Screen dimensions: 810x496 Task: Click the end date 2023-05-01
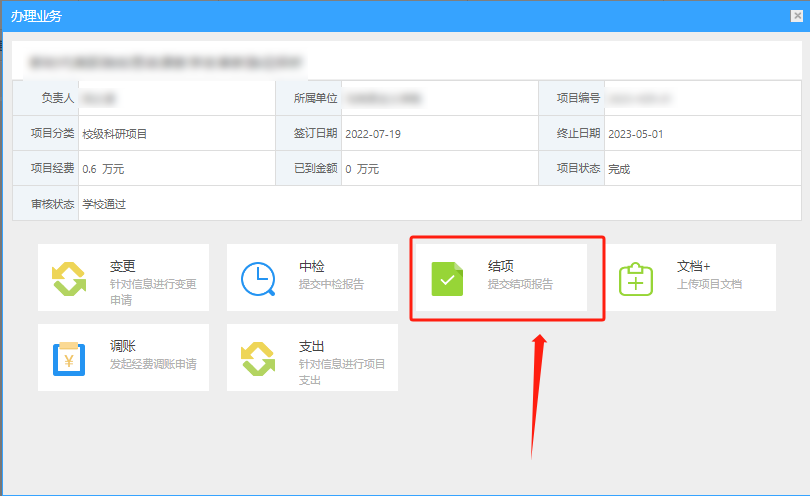635,134
